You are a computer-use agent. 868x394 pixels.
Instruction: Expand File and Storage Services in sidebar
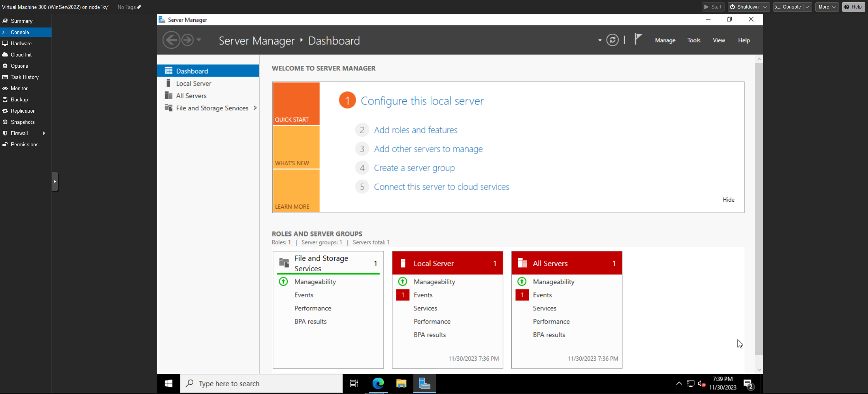pyautogui.click(x=255, y=108)
